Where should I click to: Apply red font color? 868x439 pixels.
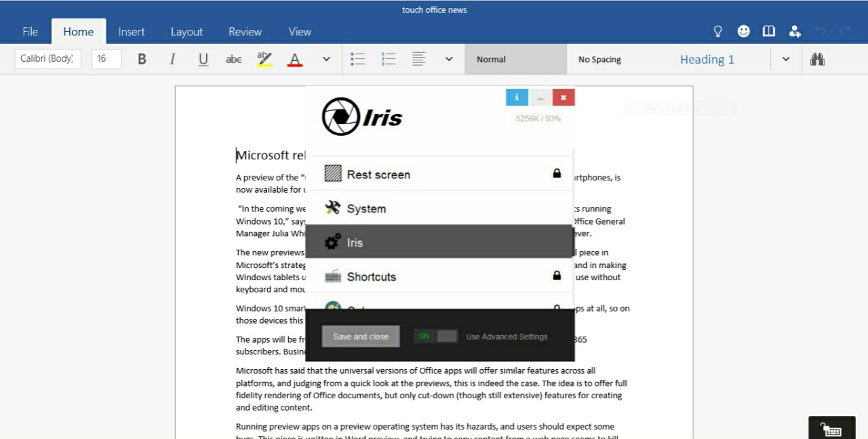(x=295, y=59)
